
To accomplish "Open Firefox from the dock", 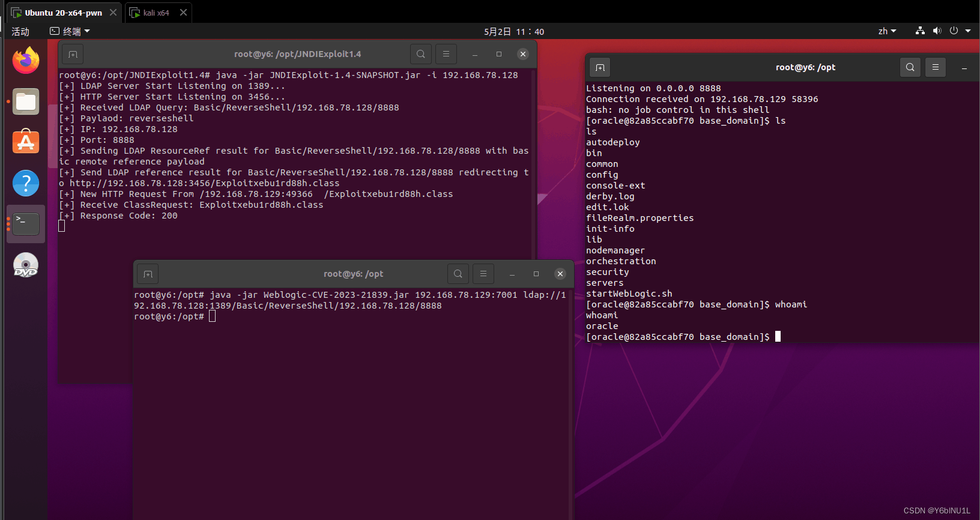I will point(26,61).
